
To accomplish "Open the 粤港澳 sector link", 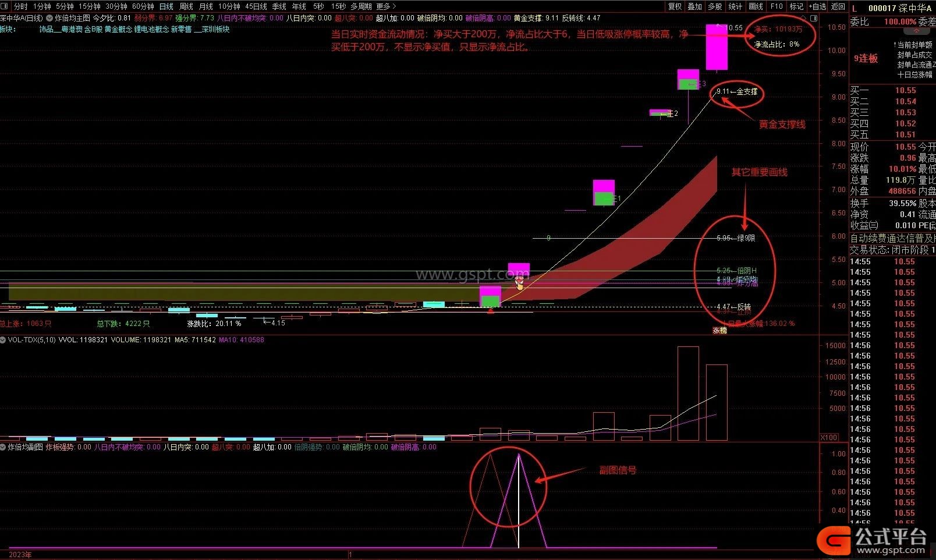I will tap(72, 29).
